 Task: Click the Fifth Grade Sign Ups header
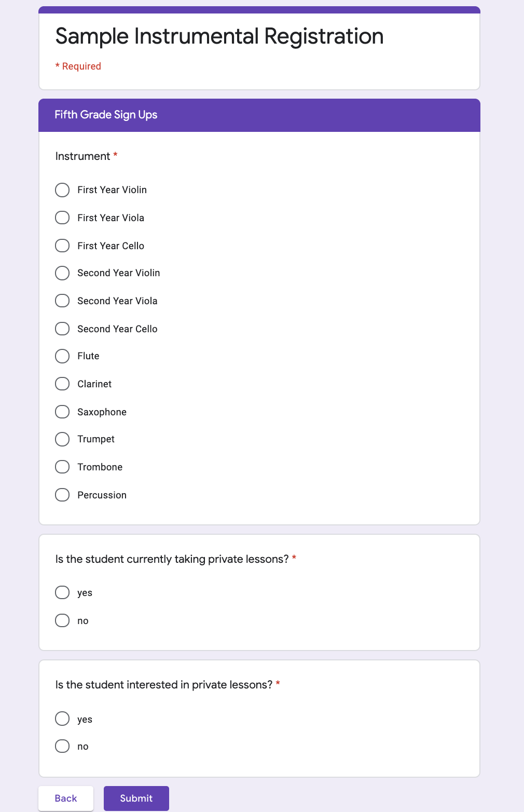[106, 115]
